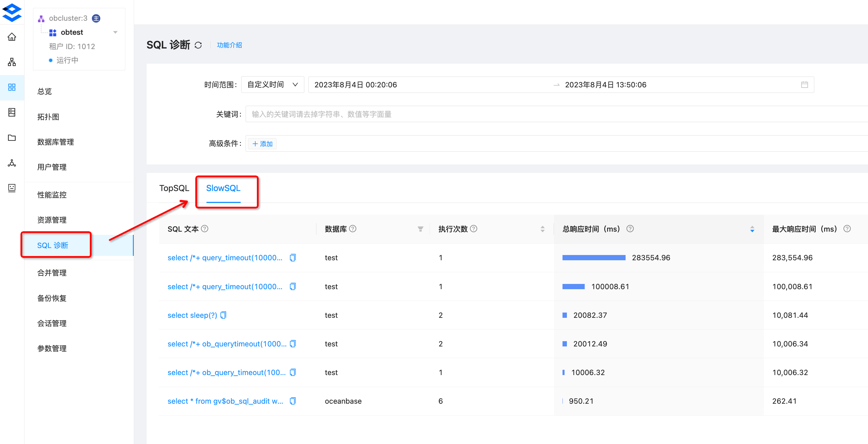Click the refresh icon beside SQL 诊断 title

[x=199, y=45]
